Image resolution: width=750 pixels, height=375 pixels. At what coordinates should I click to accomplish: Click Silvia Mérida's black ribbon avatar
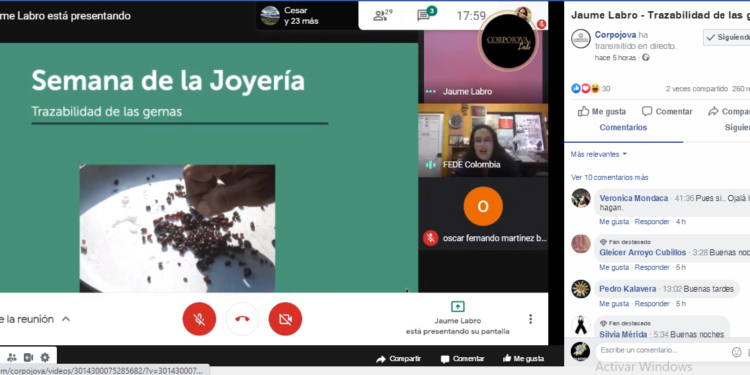[581, 326]
